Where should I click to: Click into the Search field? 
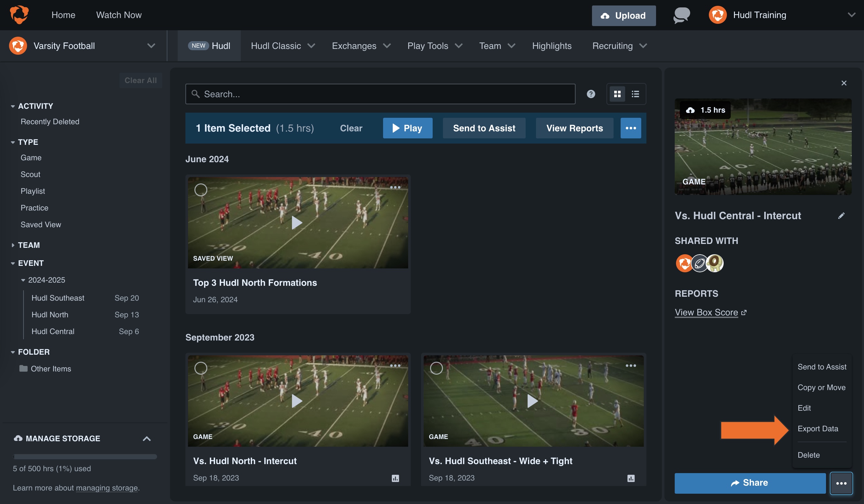[380, 94]
